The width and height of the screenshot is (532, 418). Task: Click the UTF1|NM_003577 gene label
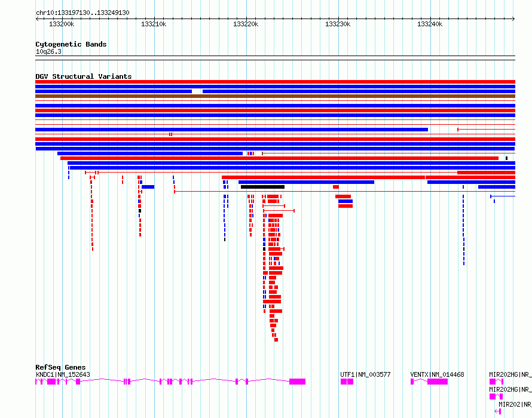[365, 374]
